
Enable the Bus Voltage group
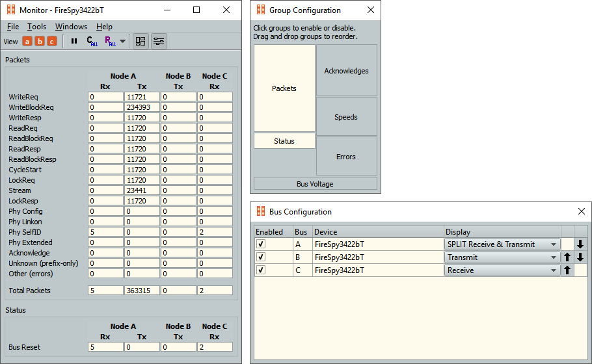pyautogui.click(x=316, y=184)
